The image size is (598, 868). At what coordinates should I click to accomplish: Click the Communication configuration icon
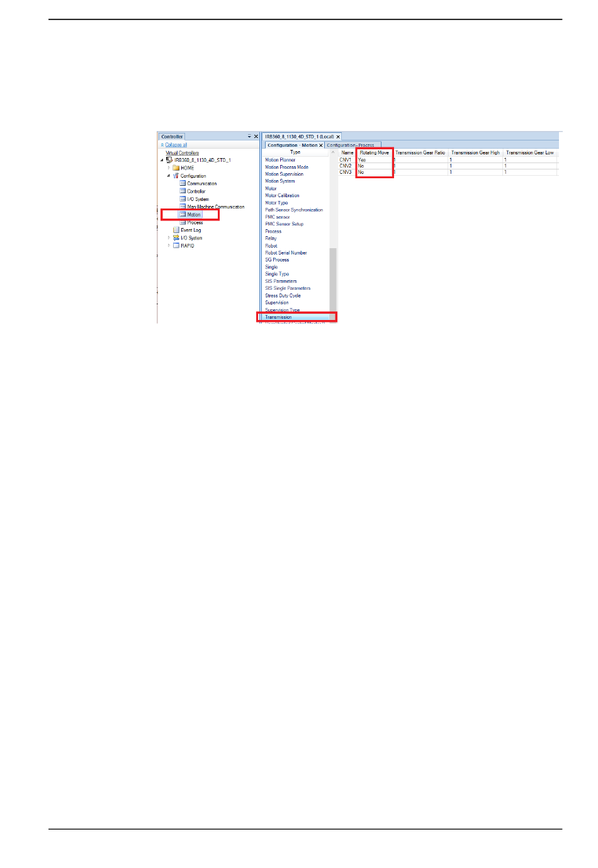pyautogui.click(x=183, y=184)
